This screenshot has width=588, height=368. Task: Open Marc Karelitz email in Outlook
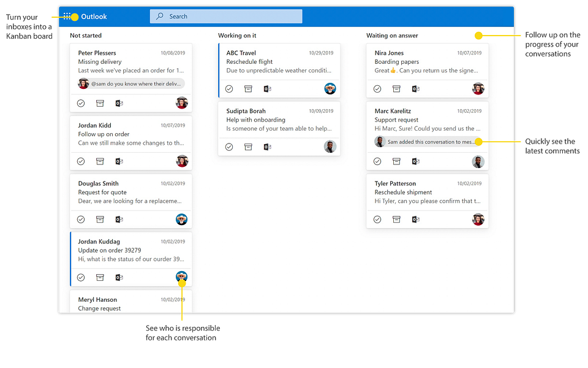pos(415,161)
